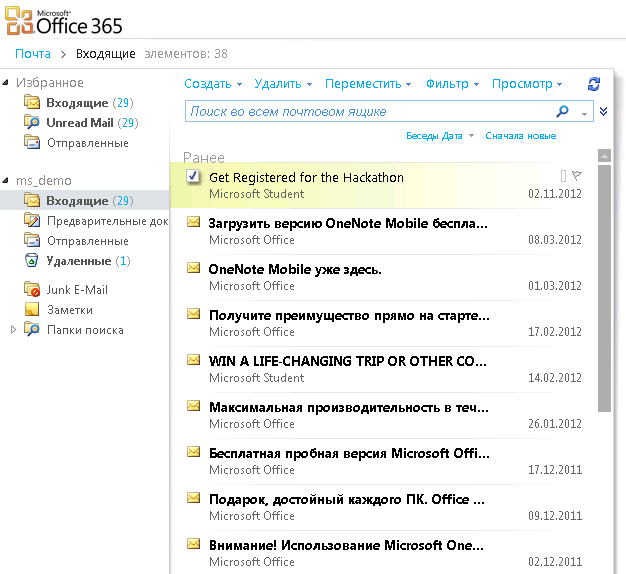This screenshot has height=574, width=626.
Task: Click the Почта breadcrumb link
Action: point(33,53)
